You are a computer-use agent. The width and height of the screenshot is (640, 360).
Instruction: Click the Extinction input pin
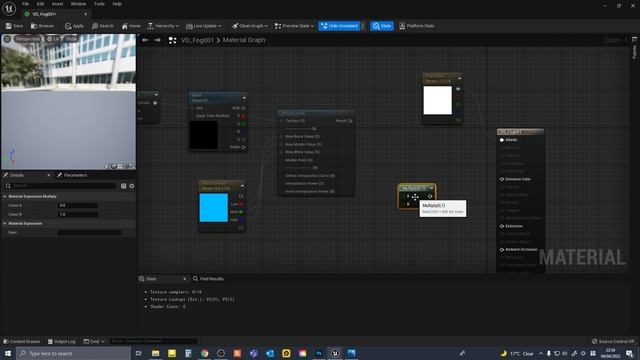(x=502, y=226)
